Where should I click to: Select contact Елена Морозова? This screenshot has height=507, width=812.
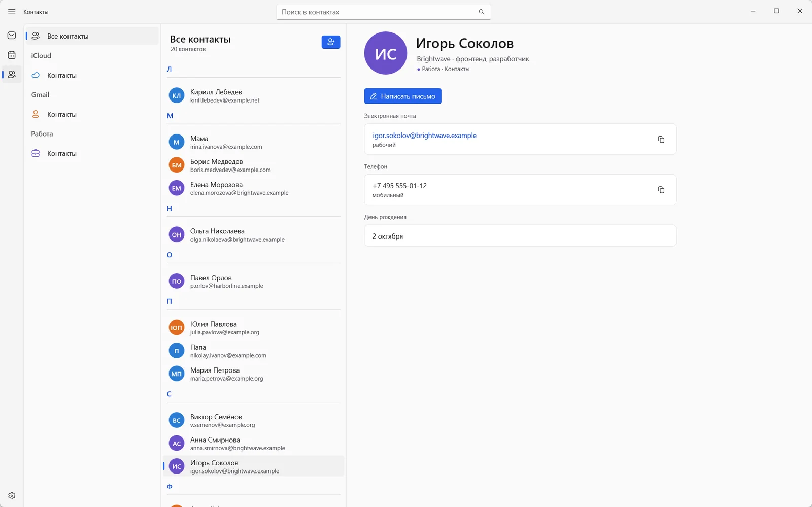tap(254, 188)
